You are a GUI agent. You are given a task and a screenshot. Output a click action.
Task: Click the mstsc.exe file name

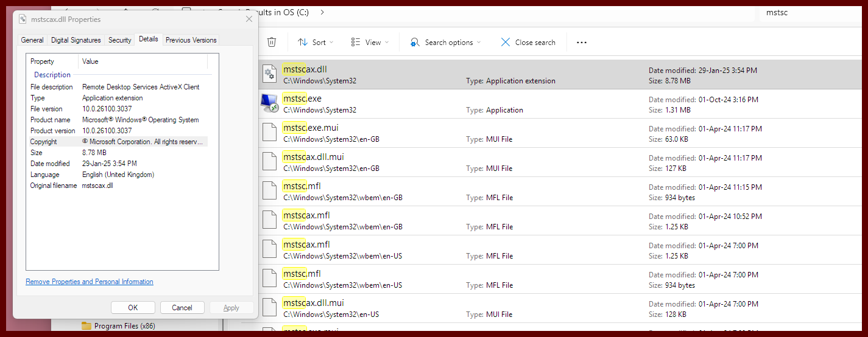(302, 99)
